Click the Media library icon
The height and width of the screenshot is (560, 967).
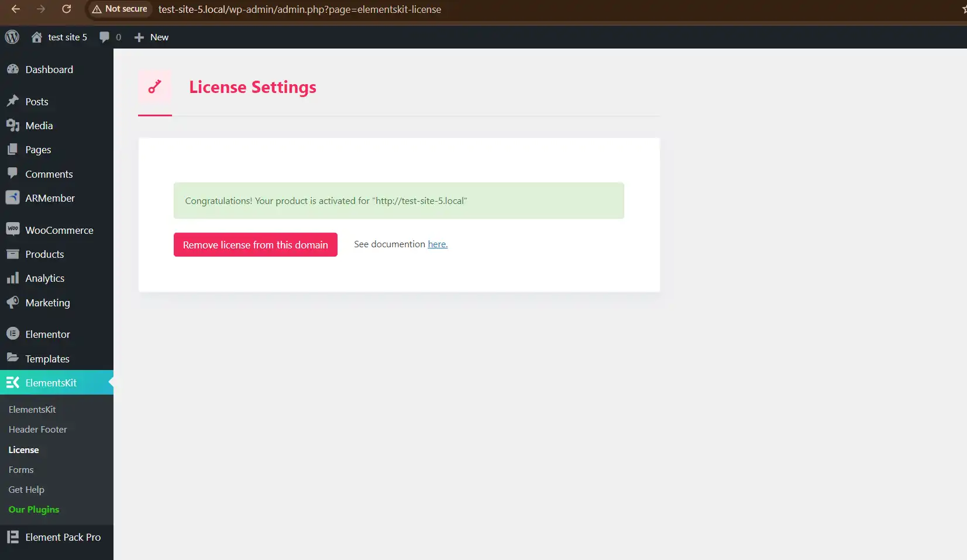click(12, 125)
